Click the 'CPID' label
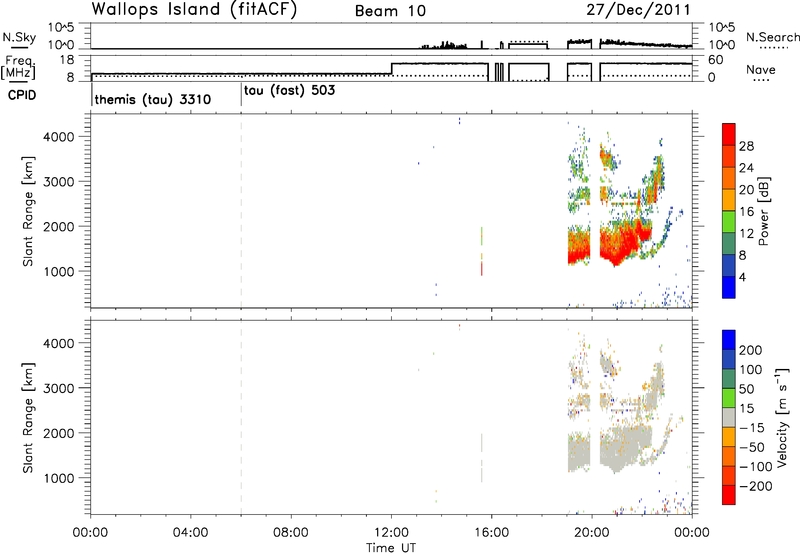The height and width of the screenshot is (554, 800). (x=22, y=95)
